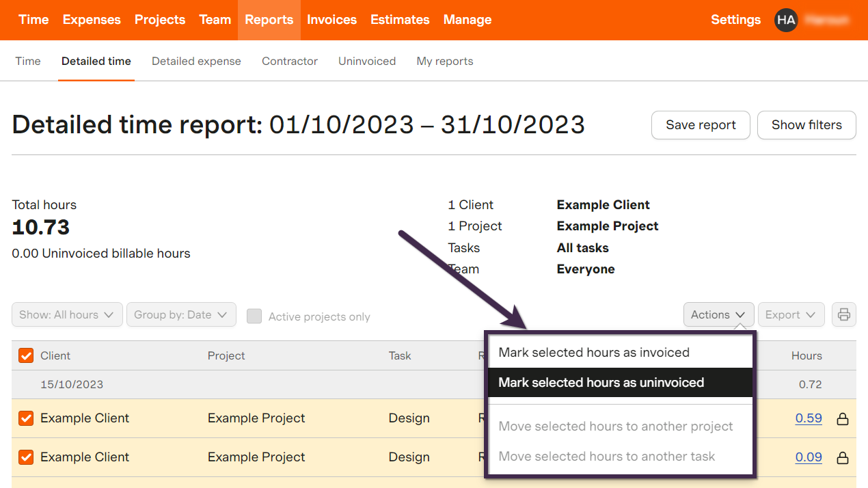Click the Save report button

[x=701, y=125]
